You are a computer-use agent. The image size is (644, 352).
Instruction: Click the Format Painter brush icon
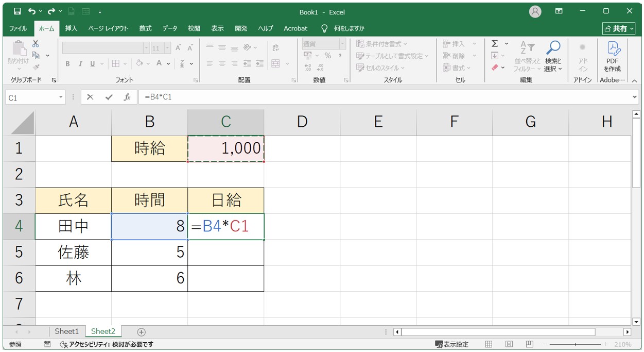[36, 67]
